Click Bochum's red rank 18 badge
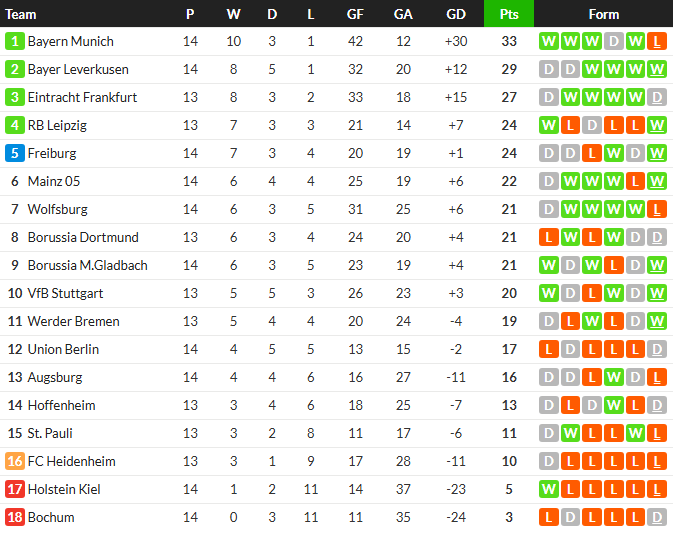The width and height of the screenshot is (673, 533). coord(14,517)
